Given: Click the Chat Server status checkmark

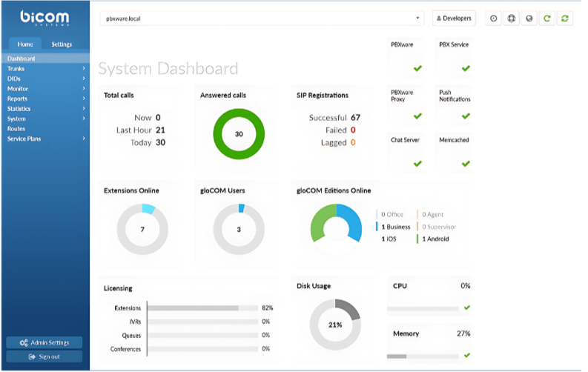Looking at the screenshot, I should coord(417,163).
